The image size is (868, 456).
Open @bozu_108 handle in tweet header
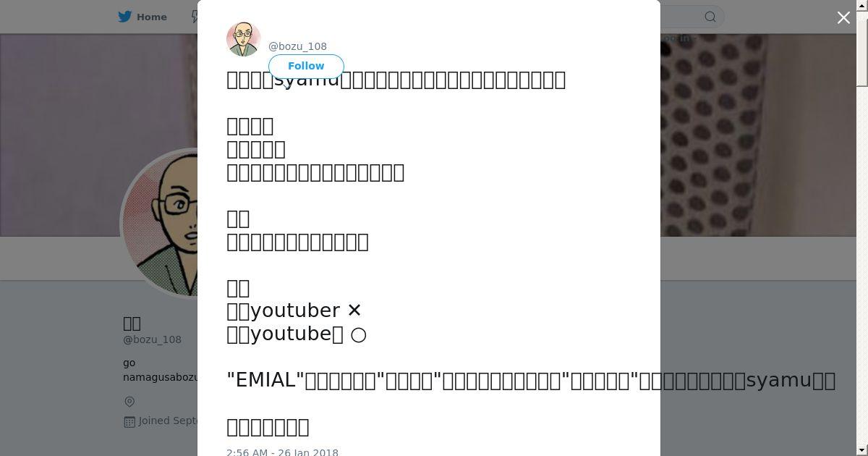click(x=297, y=46)
